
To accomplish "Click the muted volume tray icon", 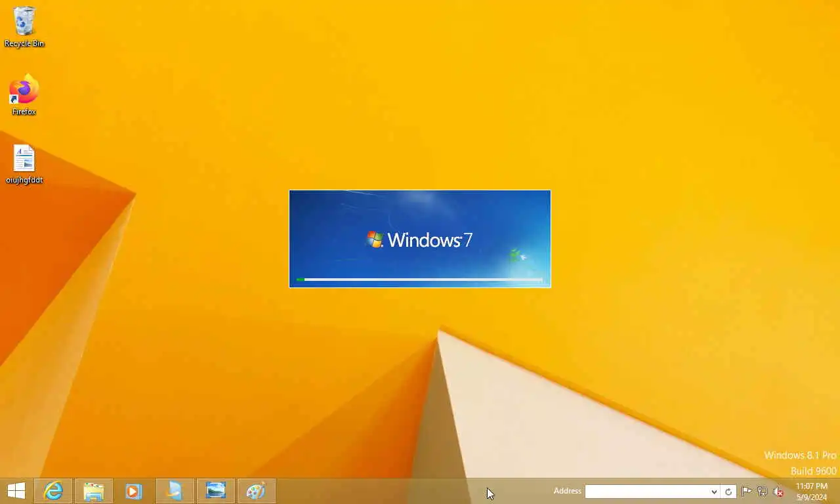I will 778,491.
